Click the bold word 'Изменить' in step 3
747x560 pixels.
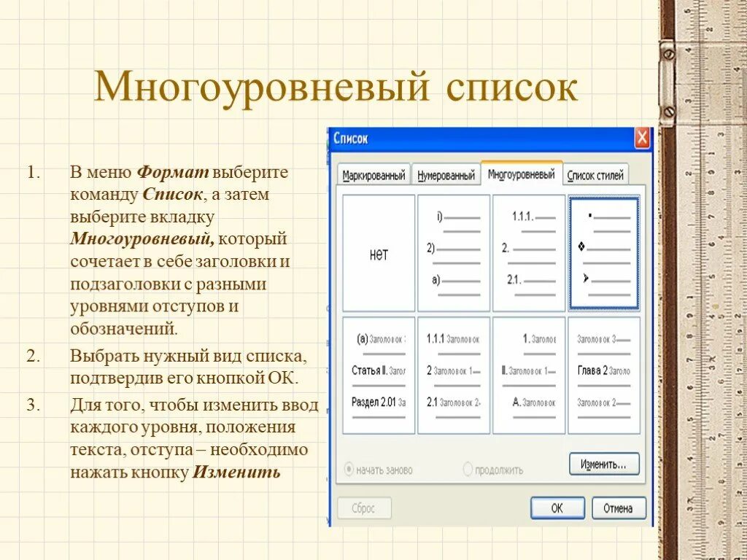point(237,472)
